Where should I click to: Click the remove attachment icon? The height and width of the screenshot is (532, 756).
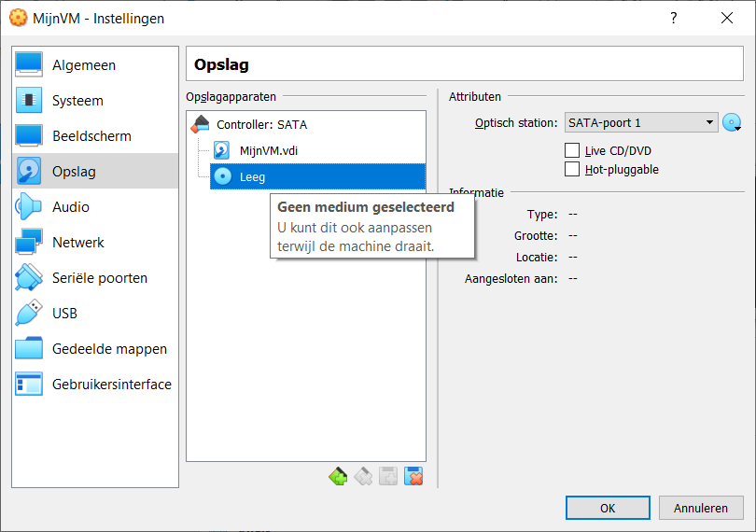tap(414, 477)
